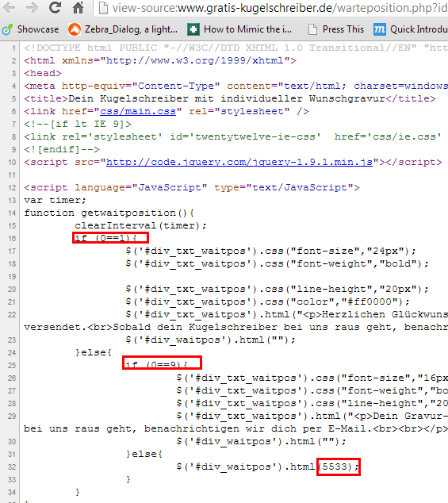Click the '}else{' on line 24
Viewport: 448px width, 503px height.
pyautogui.click(x=94, y=352)
